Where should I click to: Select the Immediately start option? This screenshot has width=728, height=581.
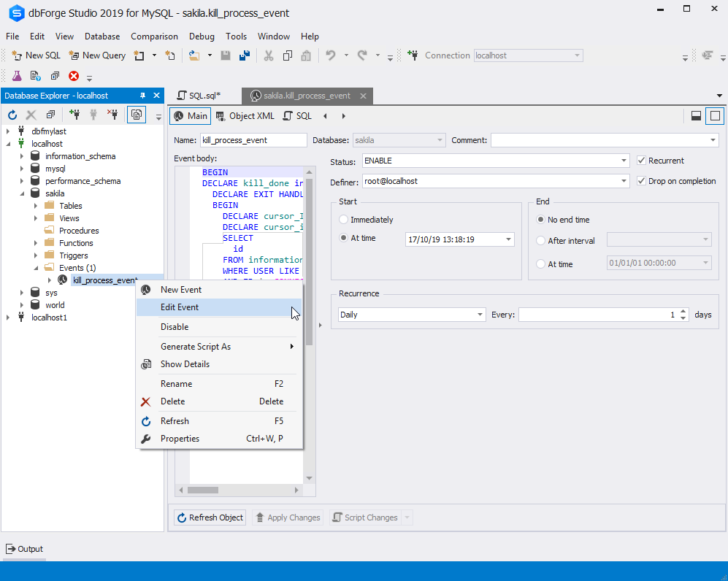click(344, 220)
